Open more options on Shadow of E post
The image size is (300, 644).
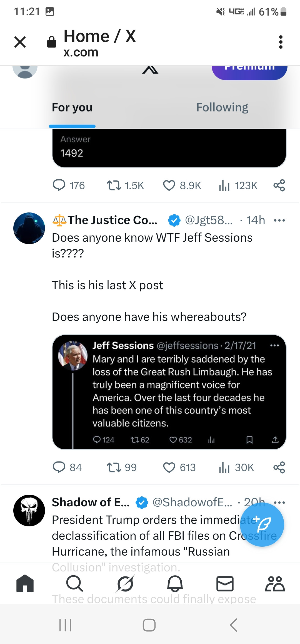(x=279, y=502)
